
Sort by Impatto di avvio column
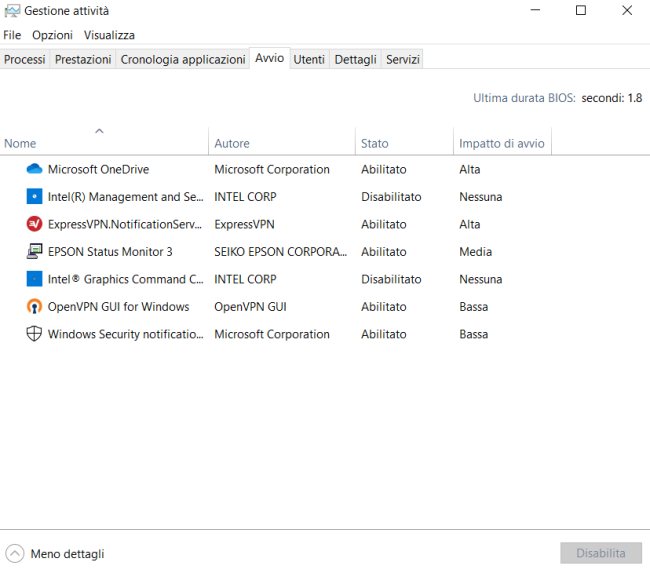[x=502, y=141]
